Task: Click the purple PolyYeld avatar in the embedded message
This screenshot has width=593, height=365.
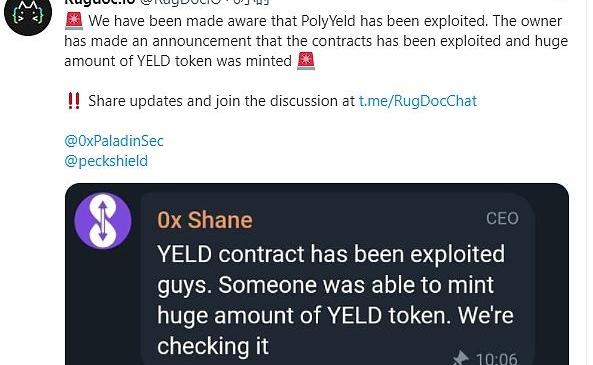Action: pyautogui.click(x=103, y=221)
